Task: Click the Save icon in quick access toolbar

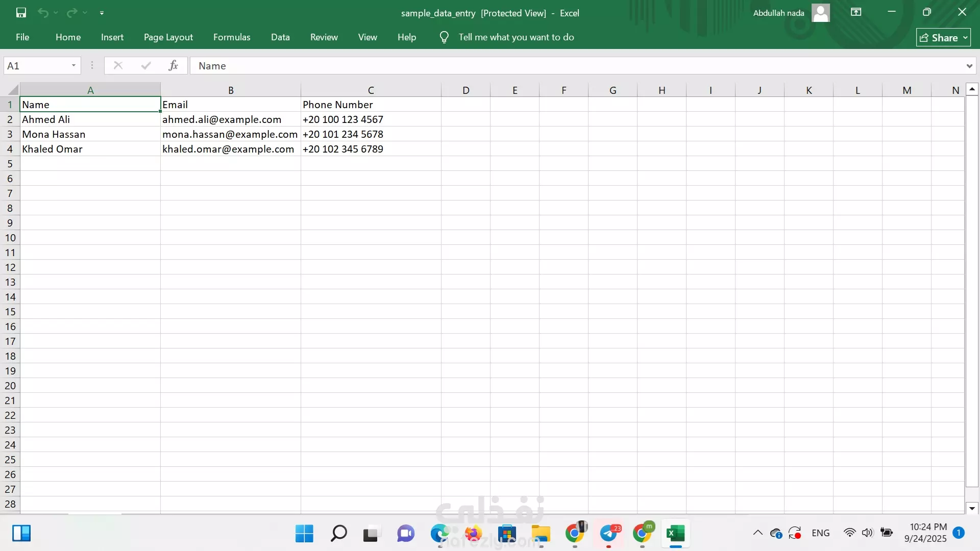Action: coord(21,13)
